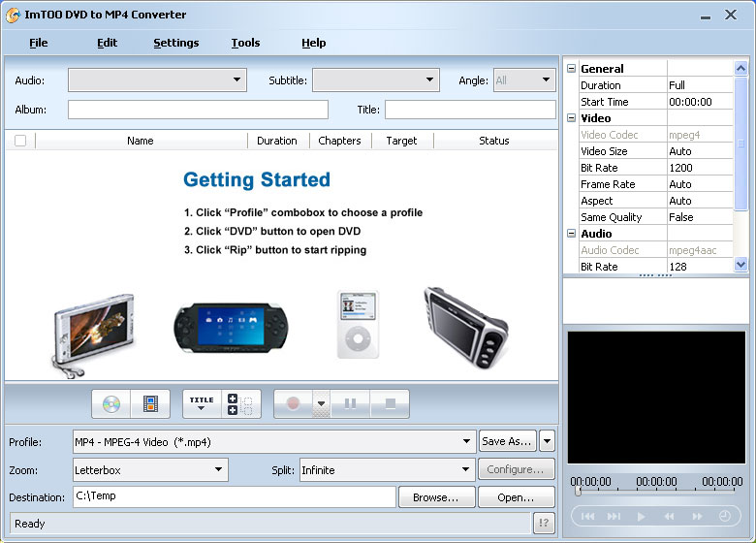This screenshot has width=756, height=543.
Task: Collapse the Audio properties group
Action: coord(572,234)
